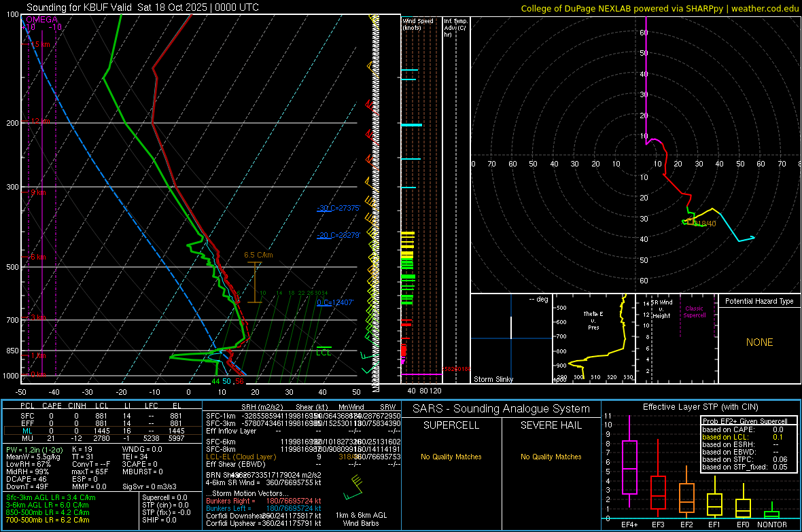This screenshot has width=802, height=532.
Task: Click the 'maxT = 65F' value
Action: click(x=90, y=472)
